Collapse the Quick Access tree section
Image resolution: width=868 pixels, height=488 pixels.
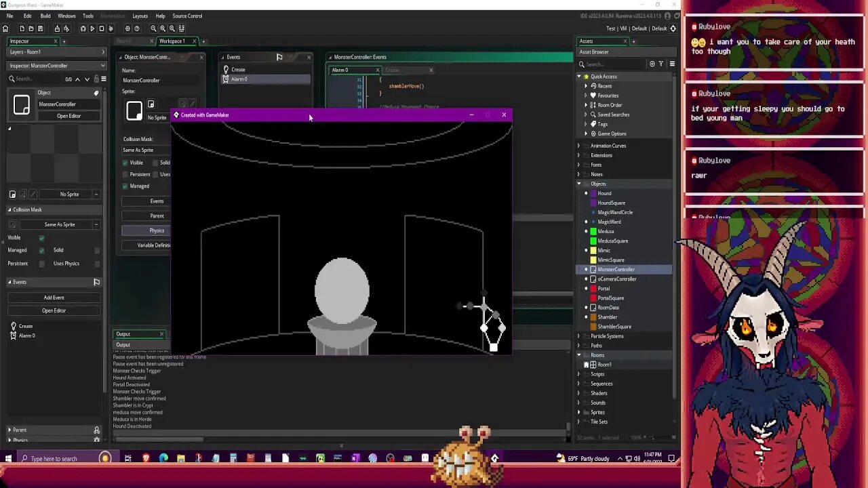tap(579, 77)
